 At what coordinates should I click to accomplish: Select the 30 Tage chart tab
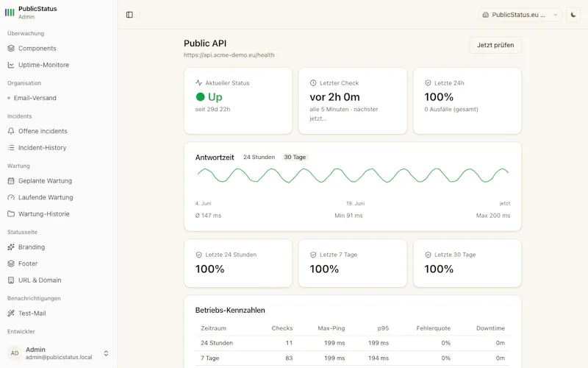tap(295, 157)
